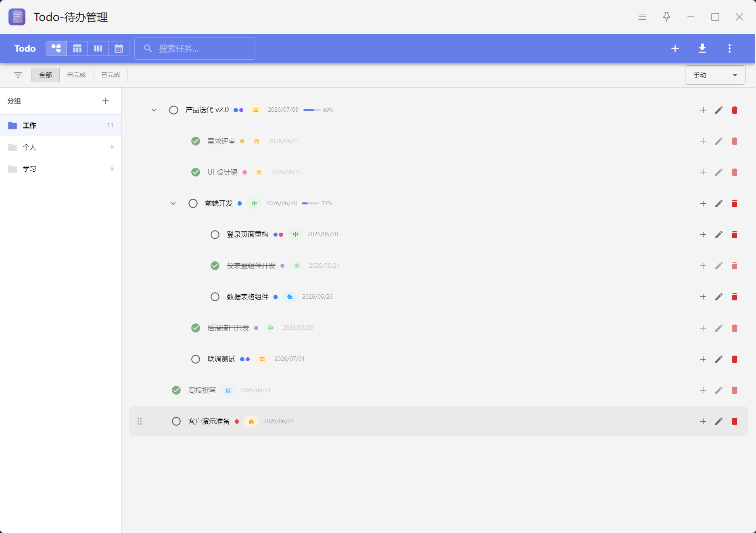Image resolution: width=756 pixels, height=533 pixels.
Task: Add a new group with 分组 plus
Action: (105, 101)
